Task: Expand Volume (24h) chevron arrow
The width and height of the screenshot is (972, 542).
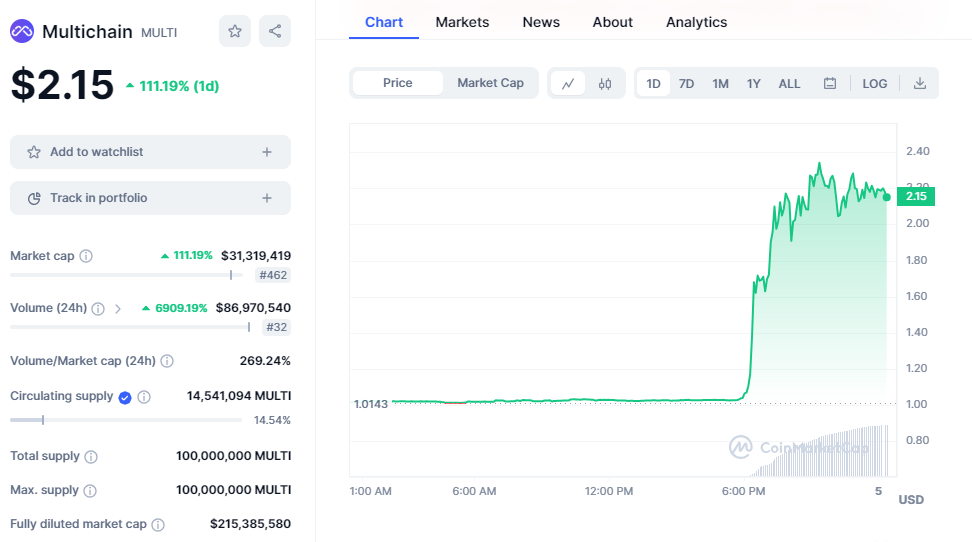Action: point(118,308)
